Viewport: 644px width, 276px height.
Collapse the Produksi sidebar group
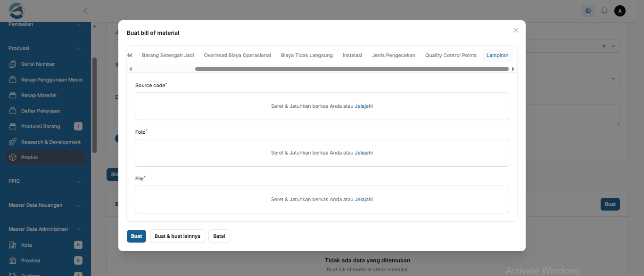45,48
